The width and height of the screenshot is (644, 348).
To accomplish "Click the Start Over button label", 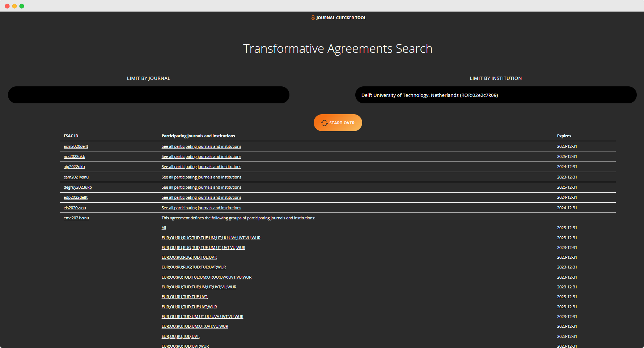I will pyautogui.click(x=342, y=123).
